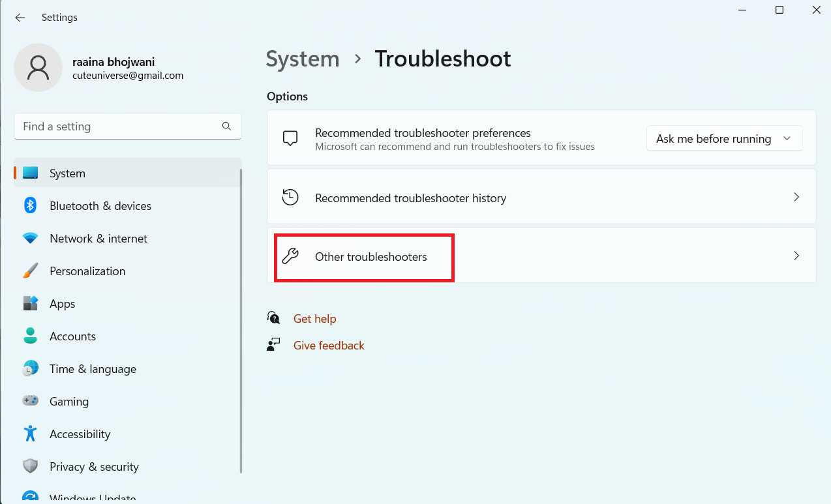The image size is (831, 504).
Task: Click the Network & internet Wi-Fi icon
Action: tap(30, 239)
